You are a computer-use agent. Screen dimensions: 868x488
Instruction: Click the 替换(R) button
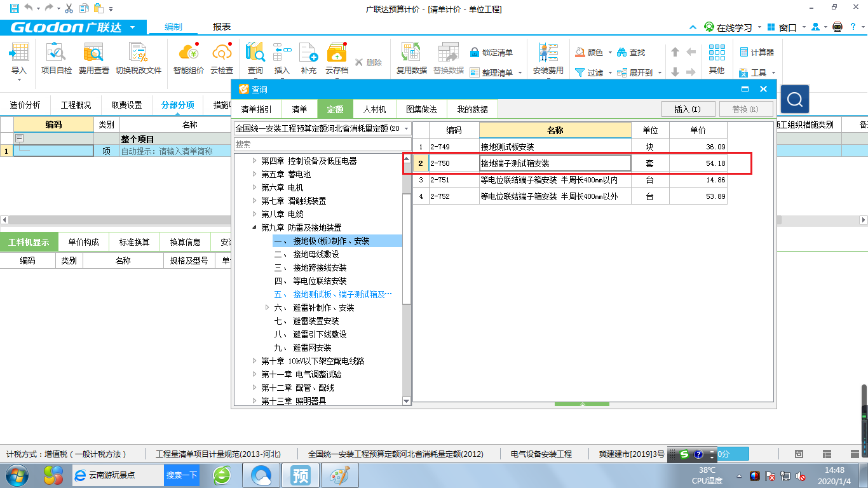pyautogui.click(x=745, y=109)
